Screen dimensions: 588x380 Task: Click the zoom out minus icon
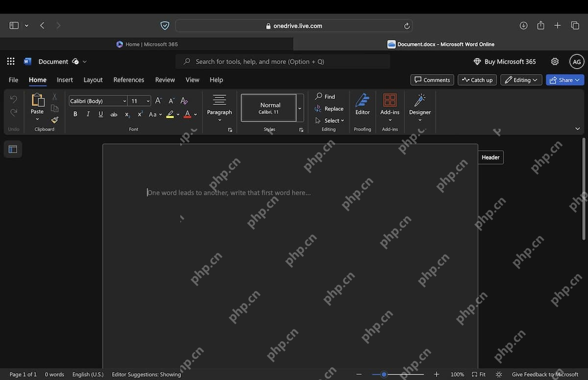pos(359,374)
